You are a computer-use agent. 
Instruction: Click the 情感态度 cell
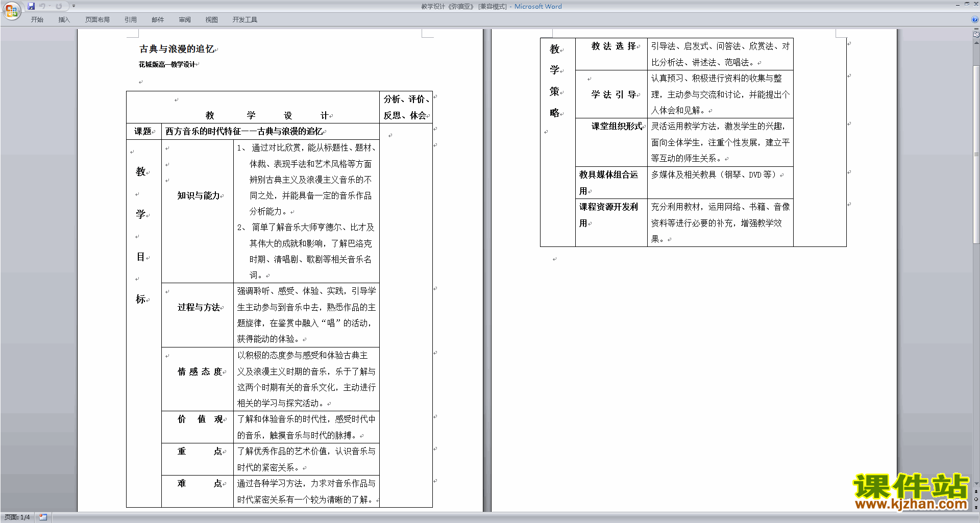tap(198, 379)
